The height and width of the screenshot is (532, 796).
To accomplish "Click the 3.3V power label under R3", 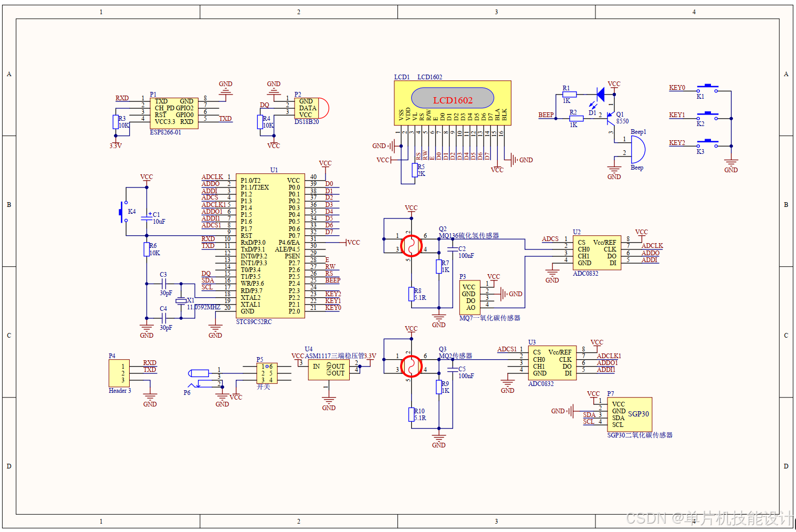I will pos(116,146).
